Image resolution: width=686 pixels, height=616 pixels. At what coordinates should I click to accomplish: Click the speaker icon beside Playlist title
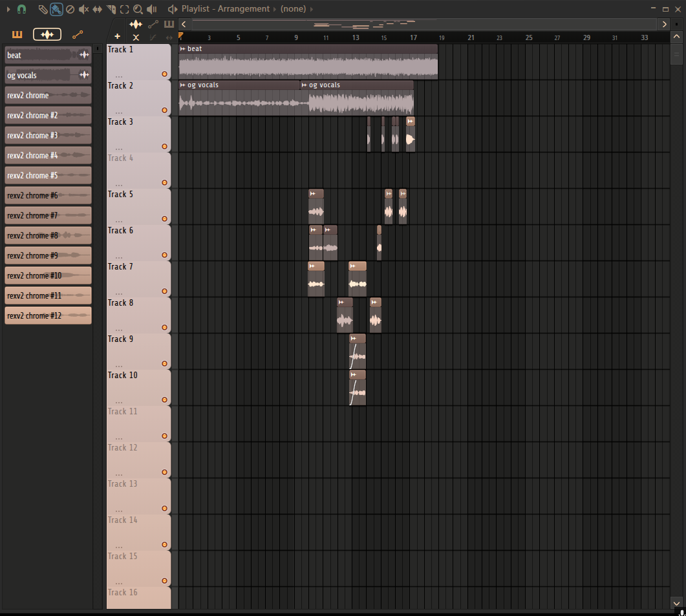[173, 9]
